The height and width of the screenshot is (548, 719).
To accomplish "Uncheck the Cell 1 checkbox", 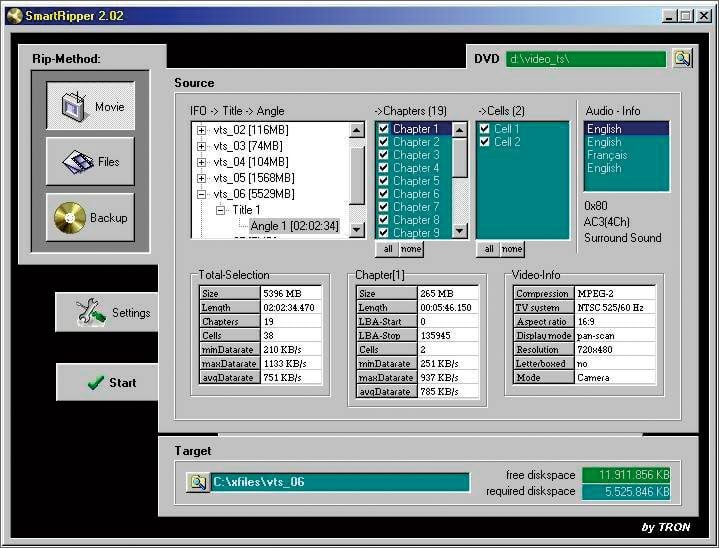I will 484,129.
